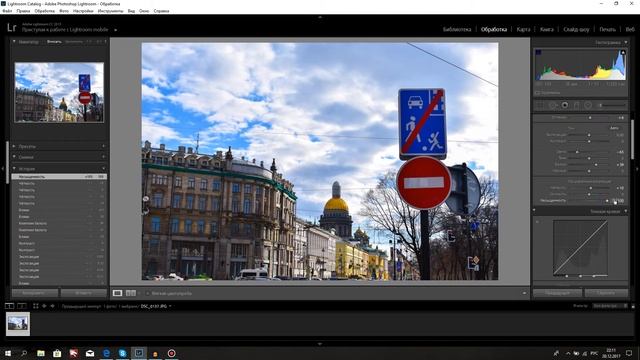Select the Spot Removal tool icon
Viewport: 640px width, 360px height.
pyautogui.click(x=553, y=105)
